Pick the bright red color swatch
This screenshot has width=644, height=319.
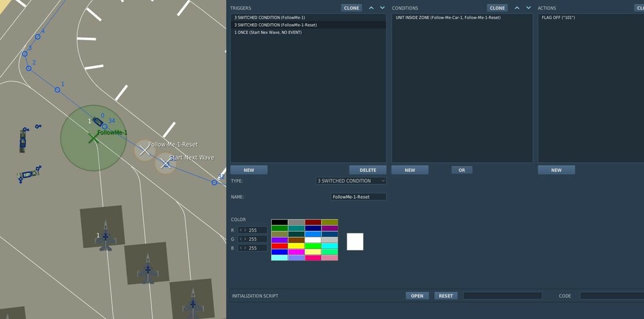pos(279,246)
